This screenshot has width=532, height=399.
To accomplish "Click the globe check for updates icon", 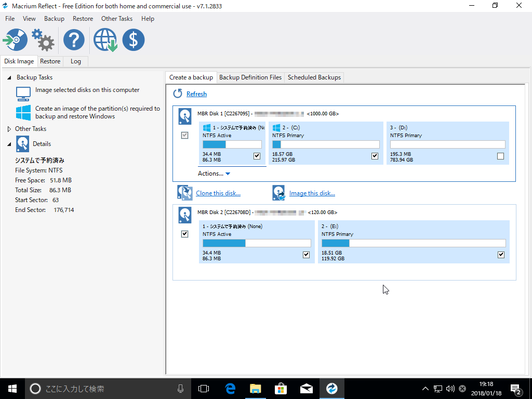I will [x=105, y=39].
